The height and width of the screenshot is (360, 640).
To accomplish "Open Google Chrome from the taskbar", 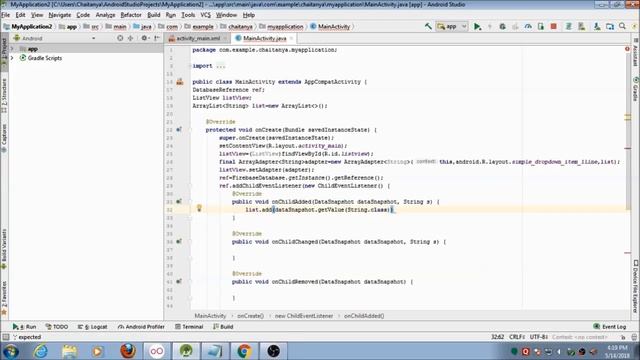I will coord(244,351).
